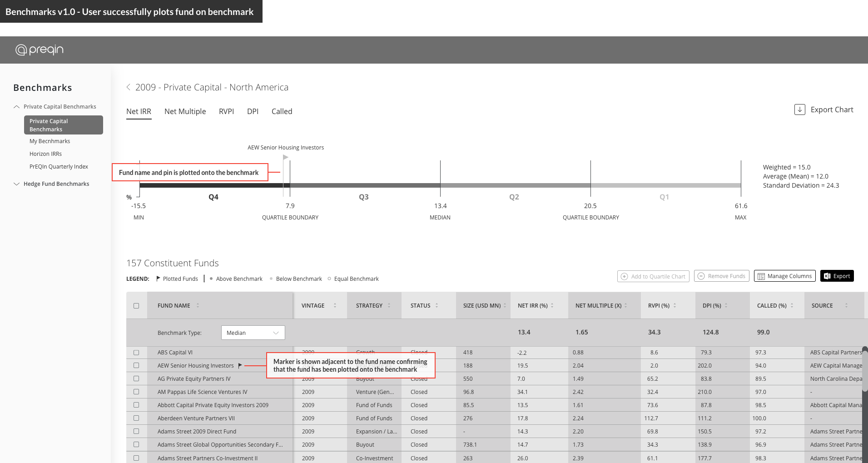This screenshot has height=463, width=868.
Task: Expand the Hedge Fund Benchmarks section
Action: pos(17,184)
